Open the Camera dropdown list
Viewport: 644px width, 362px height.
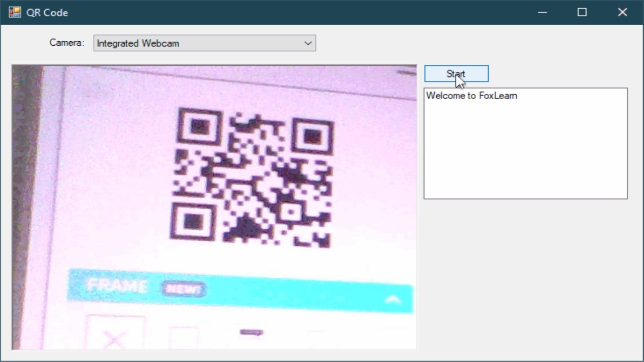pyautogui.click(x=204, y=43)
